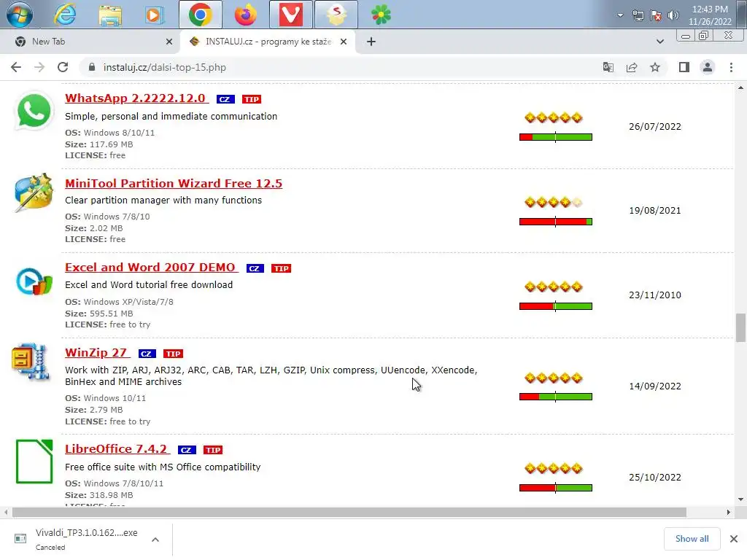Click the CZ badge beside Excel and Word
The height and width of the screenshot is (560, 747).
point(255,268)
